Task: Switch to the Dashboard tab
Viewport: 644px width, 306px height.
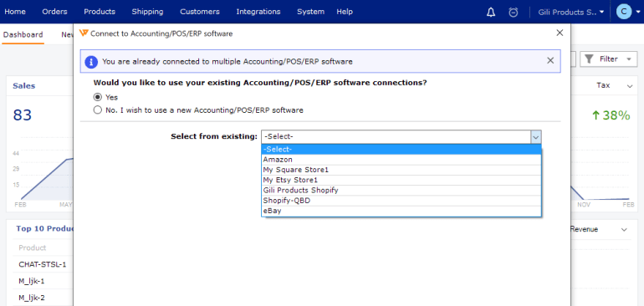Action: point(23,34)
